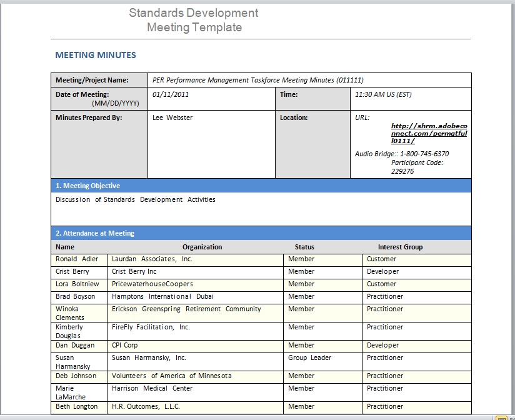The image size is (515, 420).
Task: Click the PricewaterhouseCoopers organization cell
Action: click(152, 284)
